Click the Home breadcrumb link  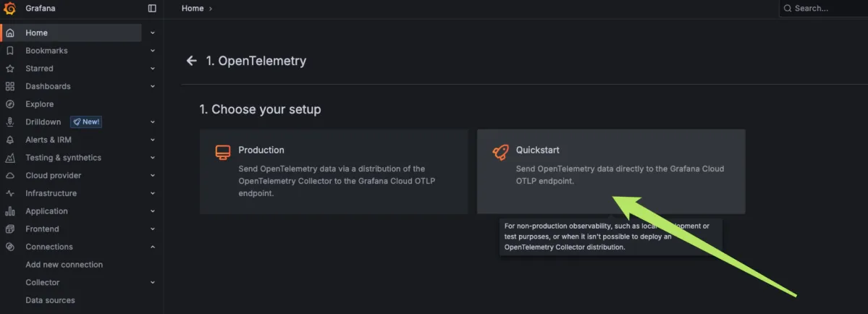pos(193,9)
